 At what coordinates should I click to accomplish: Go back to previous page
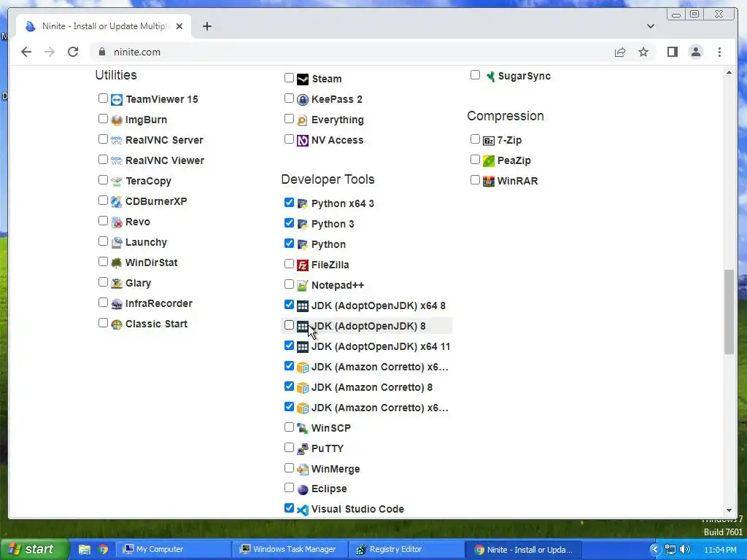[x=26, y=52]
